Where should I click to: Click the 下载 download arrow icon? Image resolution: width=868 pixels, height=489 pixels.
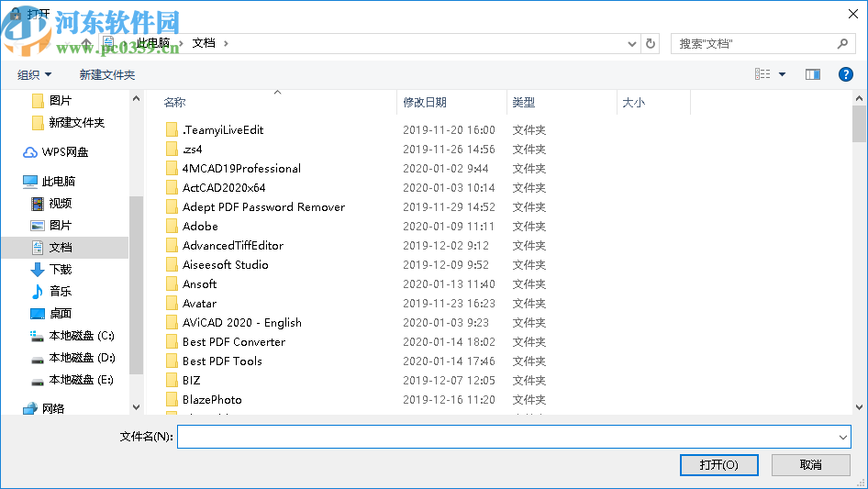pos(37,270)
